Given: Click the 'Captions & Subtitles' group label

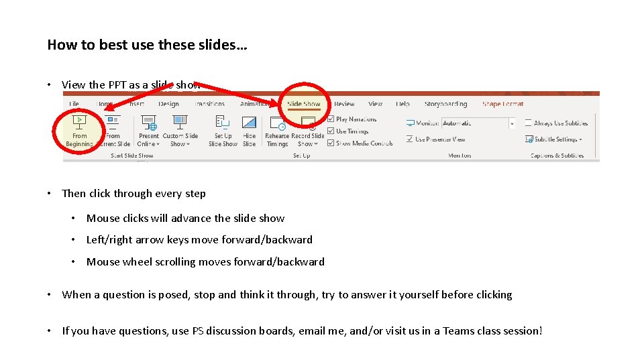Looking at the screenshot, I should click(x=557, y=156).
